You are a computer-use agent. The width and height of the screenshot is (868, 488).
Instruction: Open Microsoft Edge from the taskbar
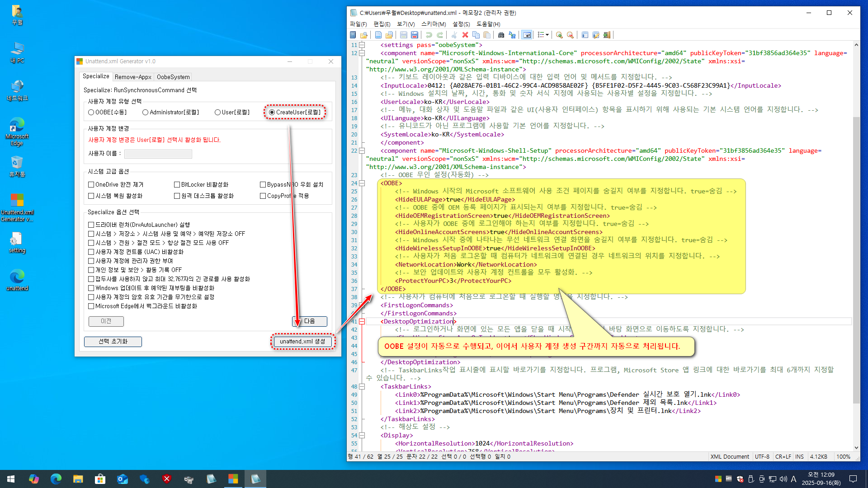[56, 479]
